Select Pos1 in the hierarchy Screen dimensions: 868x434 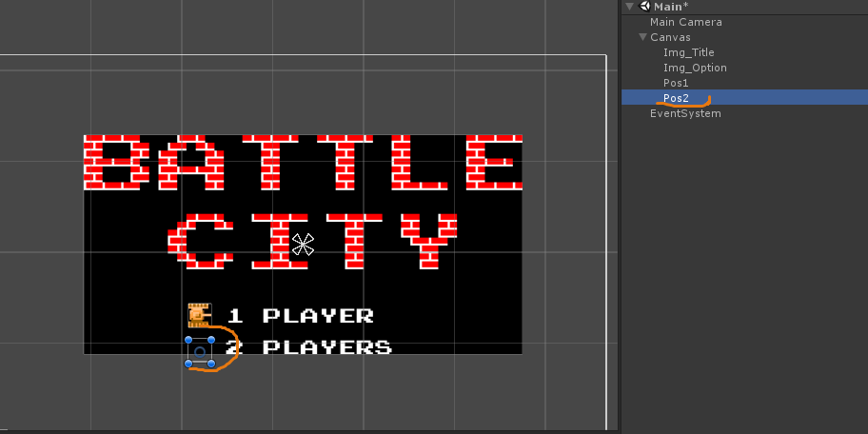tap(676, 83)
